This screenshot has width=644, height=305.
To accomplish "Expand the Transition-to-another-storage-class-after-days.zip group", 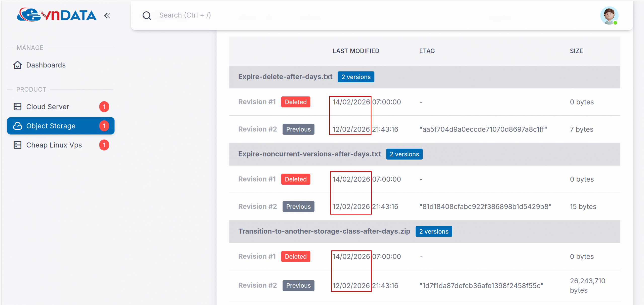I will click(324, 231).
